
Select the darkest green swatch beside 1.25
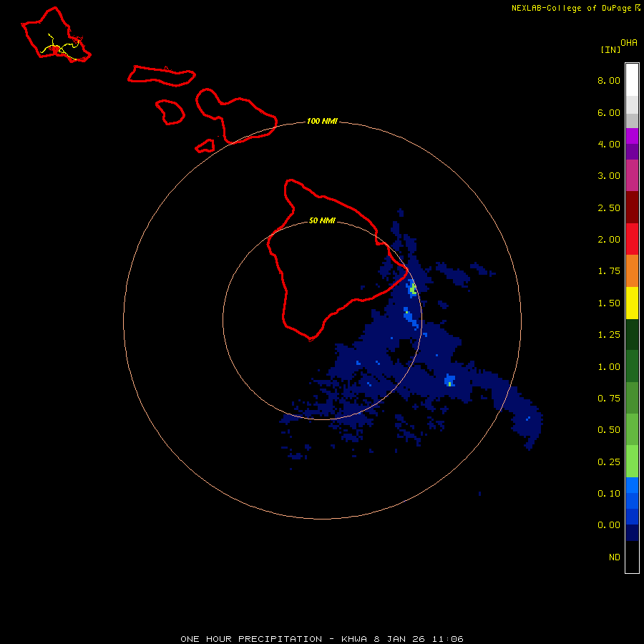click(x=632, y=334)
